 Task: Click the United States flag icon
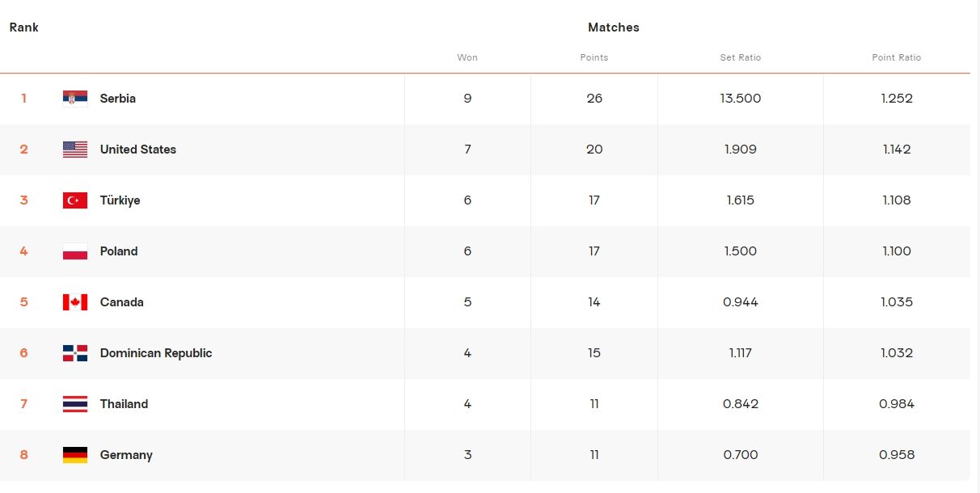pyautogui.click(x=75, y=150)
